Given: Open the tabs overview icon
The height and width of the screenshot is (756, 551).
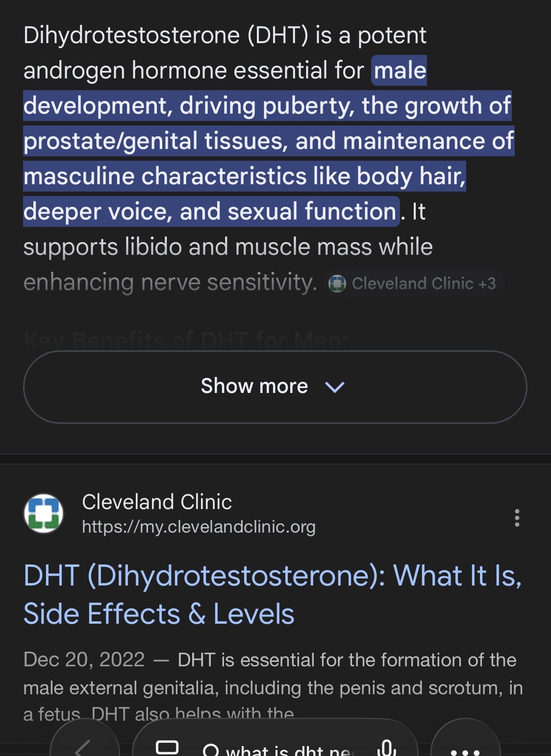Looking at the screenshot, I should 167,747.
